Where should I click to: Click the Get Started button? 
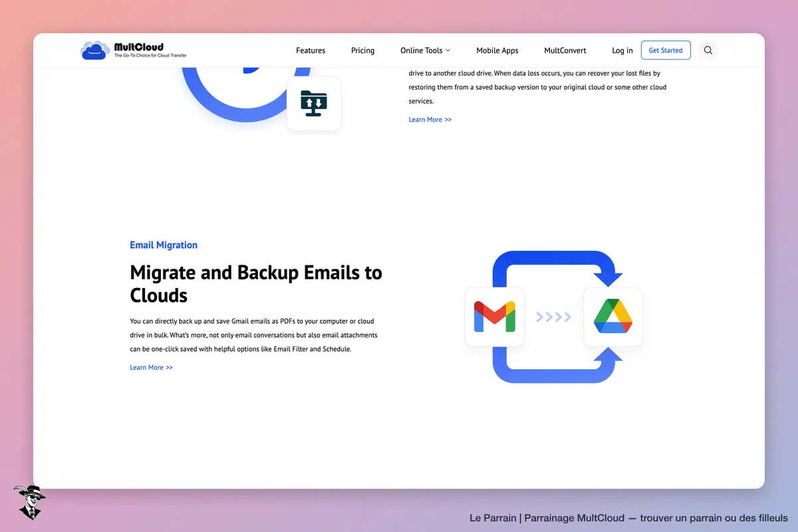(666, 51)
